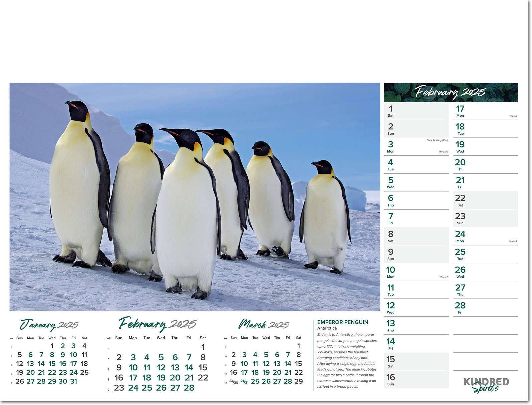Viewport: 532px width, 405px height.
Task: Click the Thu column header in large February grid
Action: point(175,338)
